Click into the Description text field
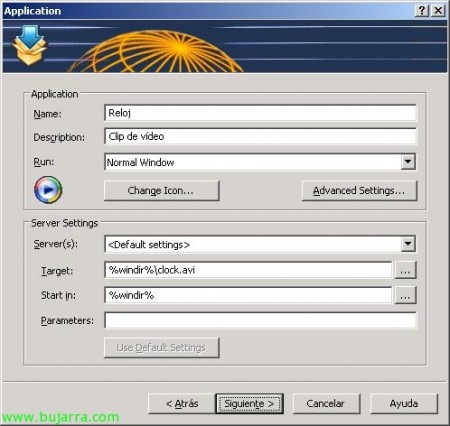The width and height of the screenshot is (450, 426). coord(260,136)
